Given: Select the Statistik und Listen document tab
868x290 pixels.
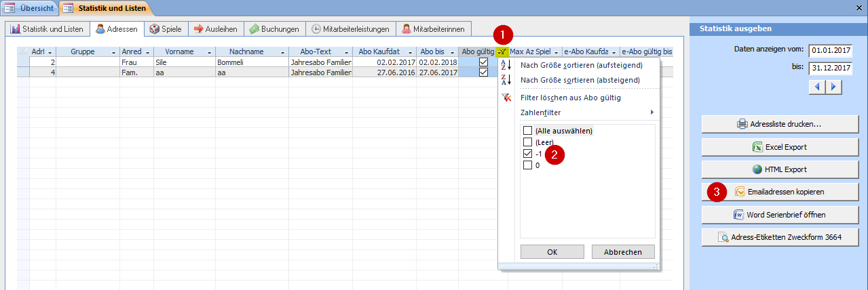Looking at the screenshot, I should (105, 8).
